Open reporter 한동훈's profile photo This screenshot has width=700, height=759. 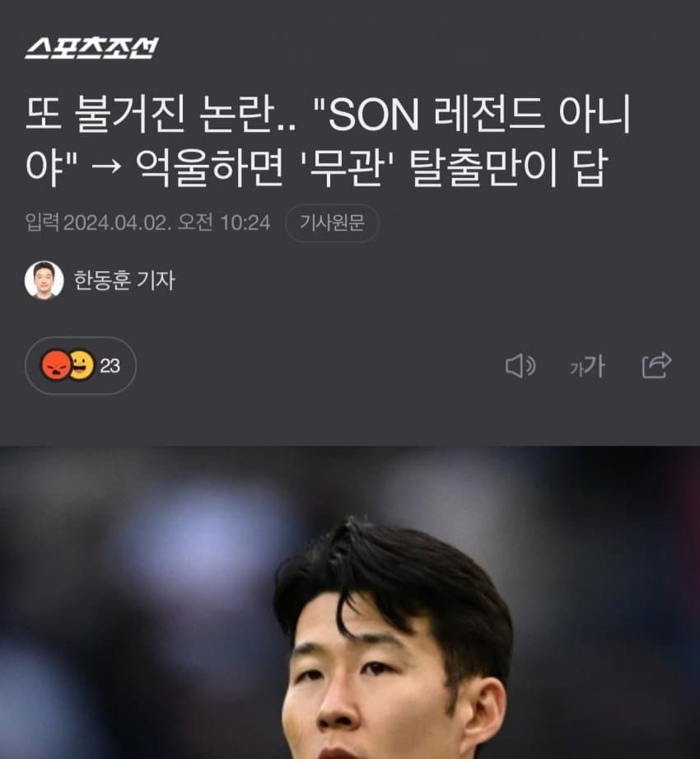coord(44,280)
